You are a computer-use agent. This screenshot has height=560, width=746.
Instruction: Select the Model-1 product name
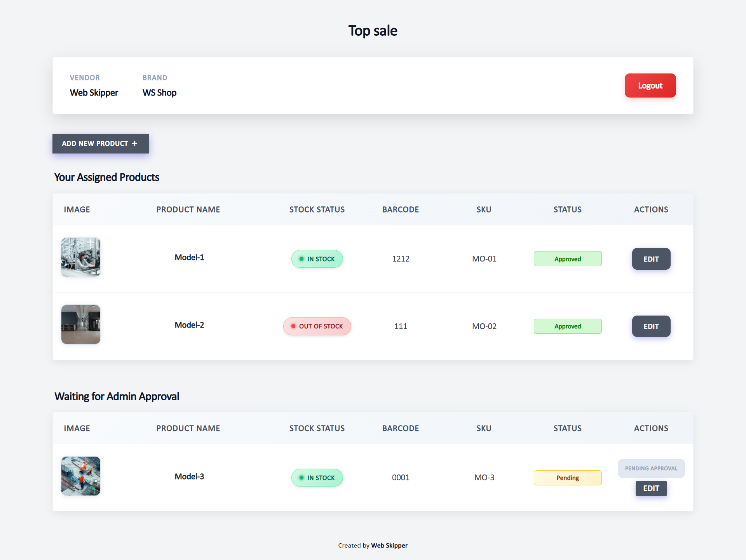(189, 257)
